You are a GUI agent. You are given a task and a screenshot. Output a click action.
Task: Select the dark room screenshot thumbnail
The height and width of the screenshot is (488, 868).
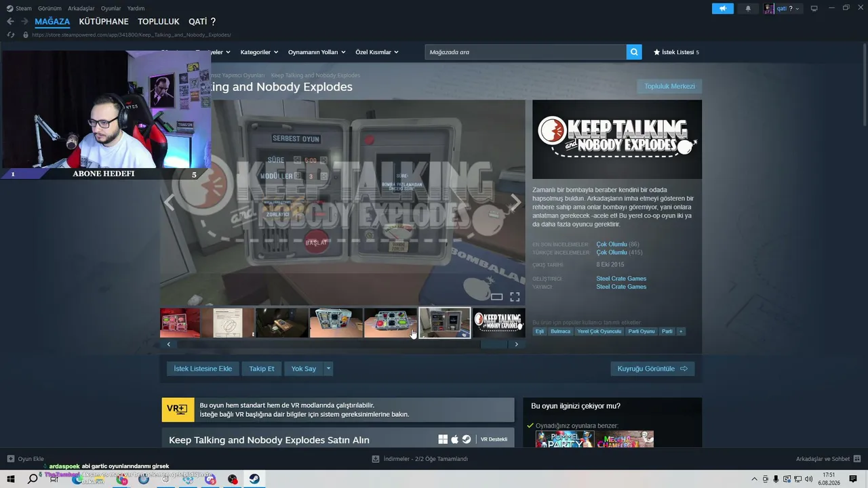pos(281,323)
